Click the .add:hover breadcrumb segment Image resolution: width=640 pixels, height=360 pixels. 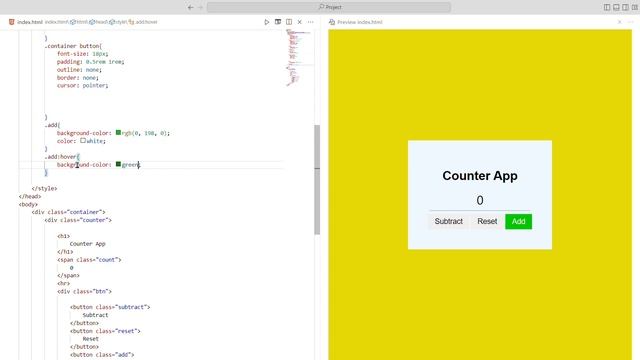pyautogui.click(x=144, y=22)
